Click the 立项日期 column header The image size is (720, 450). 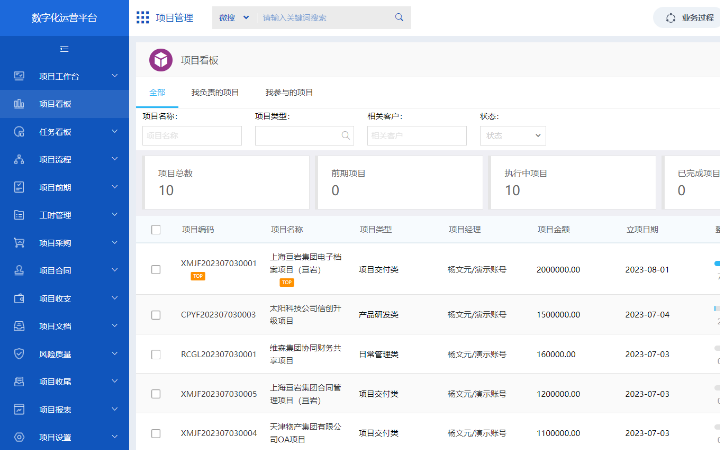642,230
